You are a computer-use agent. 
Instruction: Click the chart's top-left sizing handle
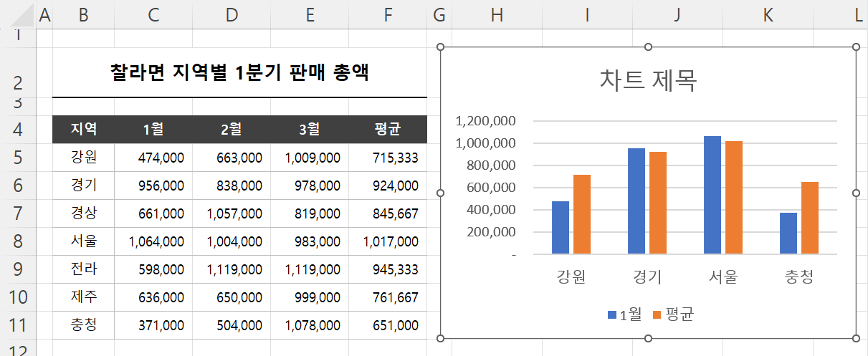[x=441, y=47]
